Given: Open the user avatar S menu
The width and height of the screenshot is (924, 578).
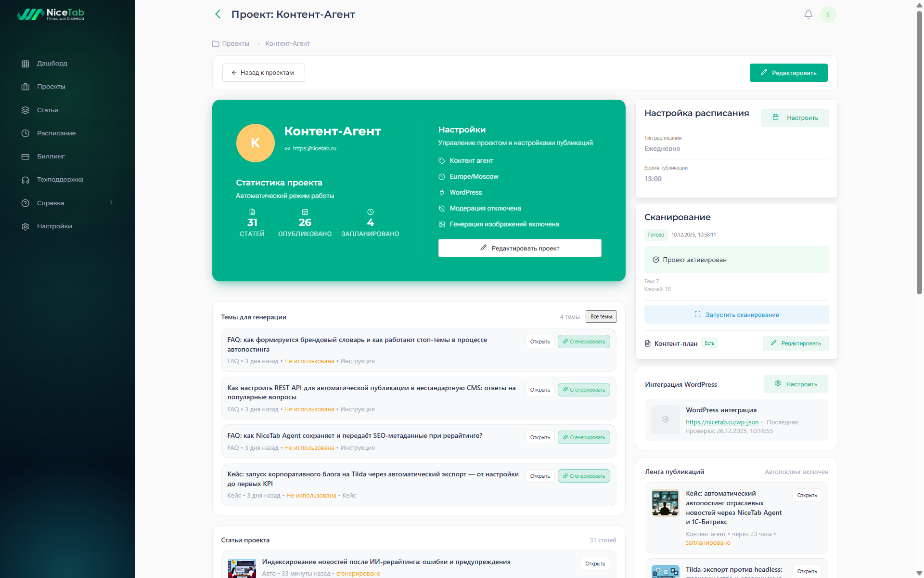Looking at the screenshot, I should tap(828, 14).
